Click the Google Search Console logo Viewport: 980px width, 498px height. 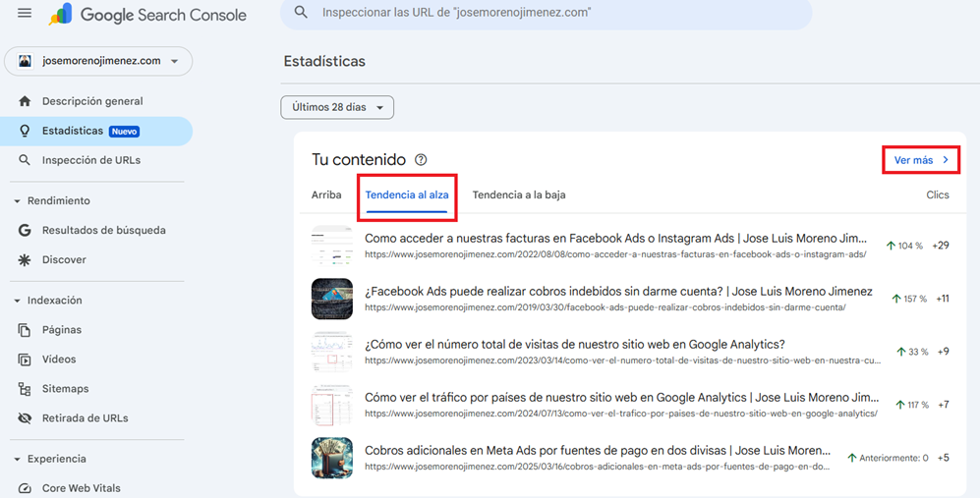click(147, 15)
